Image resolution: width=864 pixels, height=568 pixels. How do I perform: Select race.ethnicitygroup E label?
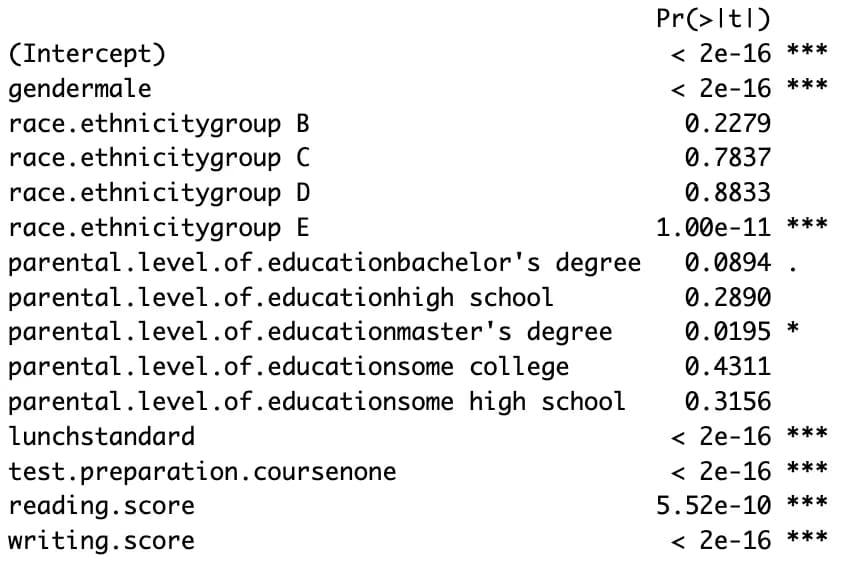pos(159,228)
